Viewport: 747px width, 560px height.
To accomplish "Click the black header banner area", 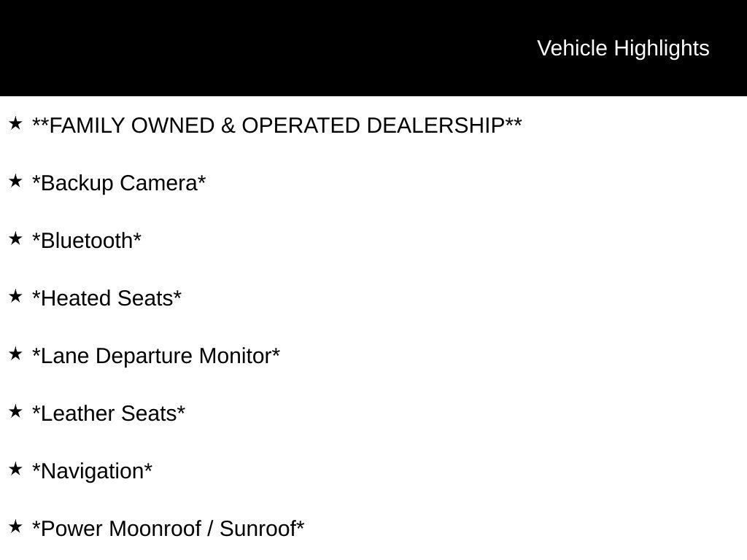I will [x=373, y=47].
